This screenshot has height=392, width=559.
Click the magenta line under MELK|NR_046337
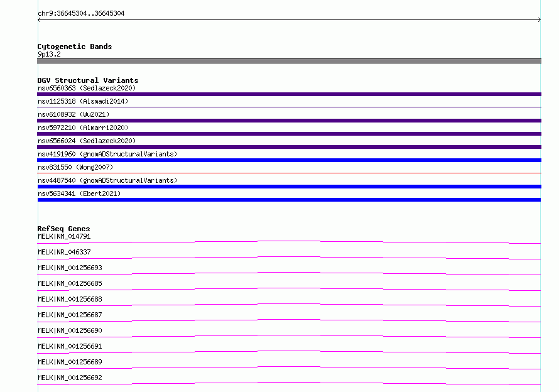coord(289,258)
